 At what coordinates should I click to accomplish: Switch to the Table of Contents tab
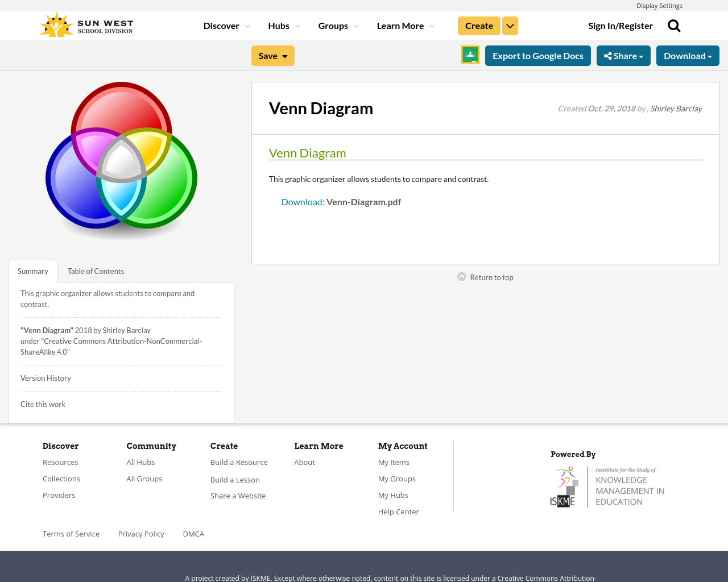(96, 270)
